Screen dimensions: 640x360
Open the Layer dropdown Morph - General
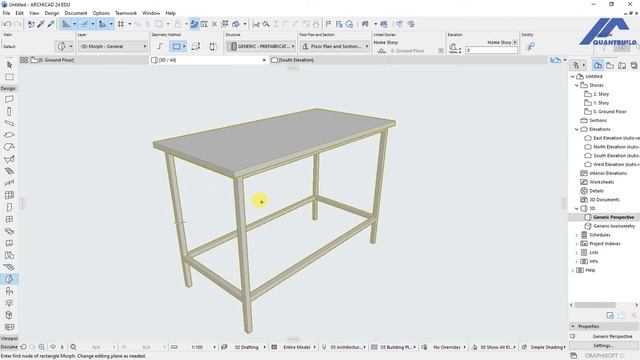(x=113, y=47)
